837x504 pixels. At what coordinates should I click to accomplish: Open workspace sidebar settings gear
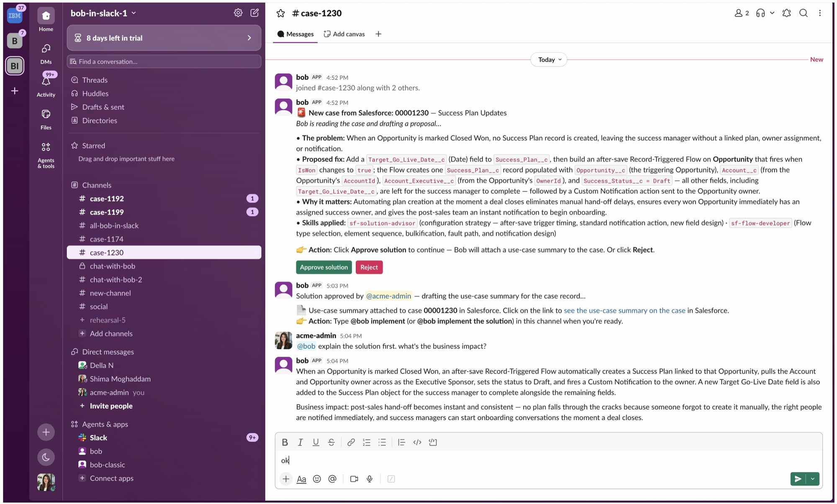pyautogui.click(x=238, y=13)
